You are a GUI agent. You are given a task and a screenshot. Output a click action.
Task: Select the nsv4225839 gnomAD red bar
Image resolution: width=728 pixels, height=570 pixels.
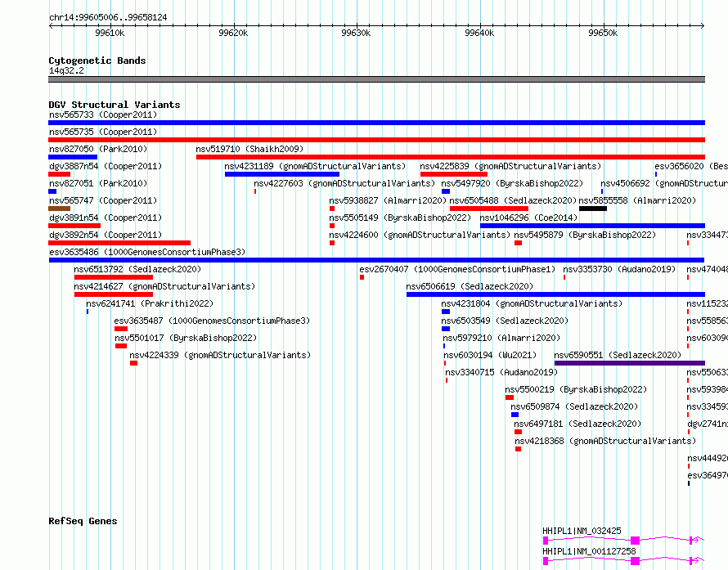click(454, 174)
